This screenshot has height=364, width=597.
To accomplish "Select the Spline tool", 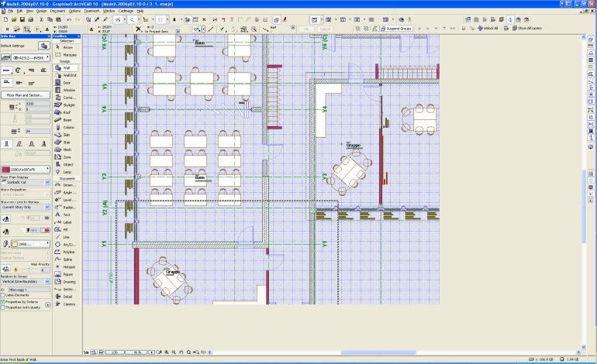I will (67, 259).
